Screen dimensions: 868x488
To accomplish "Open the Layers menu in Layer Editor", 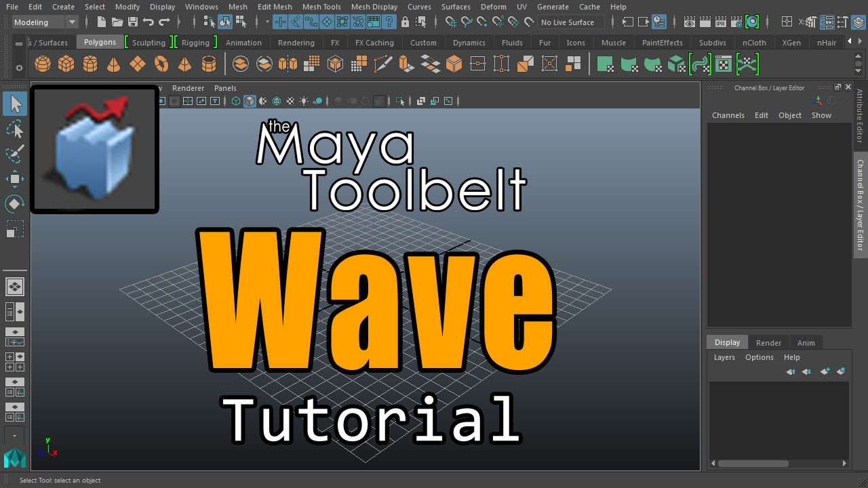I will point(724,357).
